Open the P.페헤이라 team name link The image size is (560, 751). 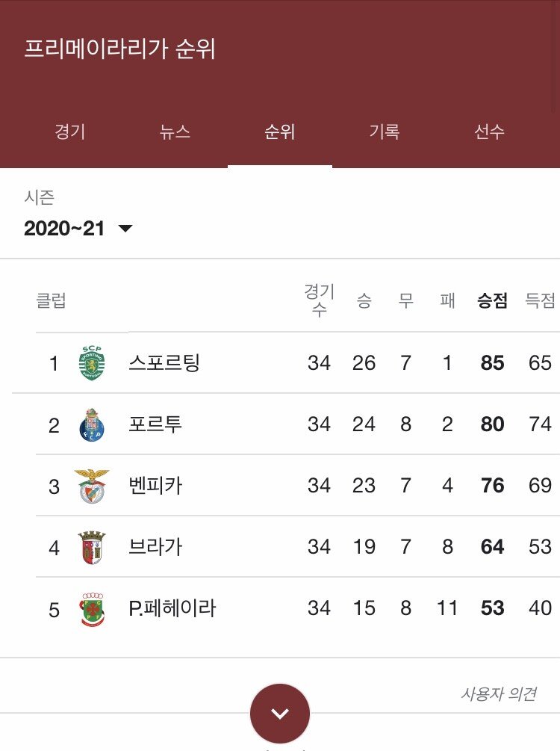[172, 608]
